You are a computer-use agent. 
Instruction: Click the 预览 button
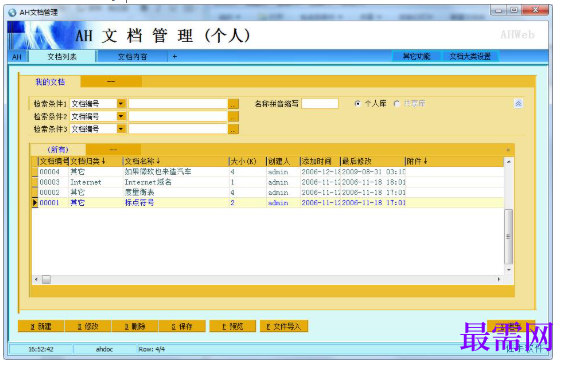[233, 326]
